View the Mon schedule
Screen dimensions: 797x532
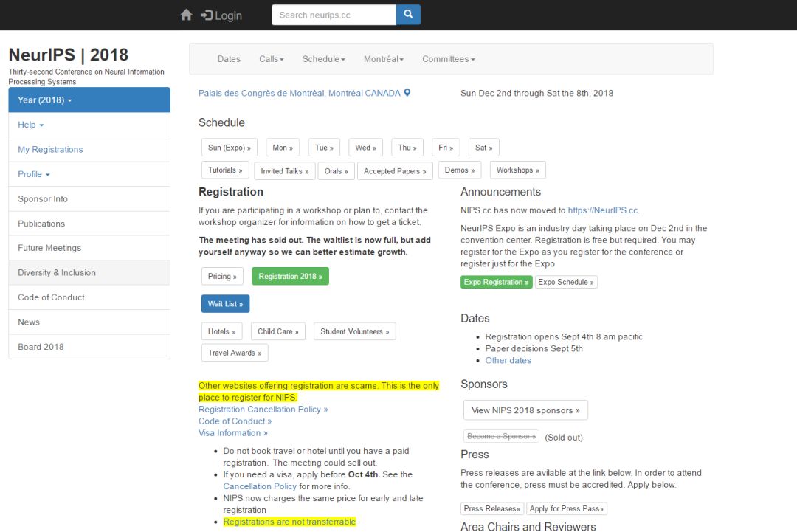(283, 148)
